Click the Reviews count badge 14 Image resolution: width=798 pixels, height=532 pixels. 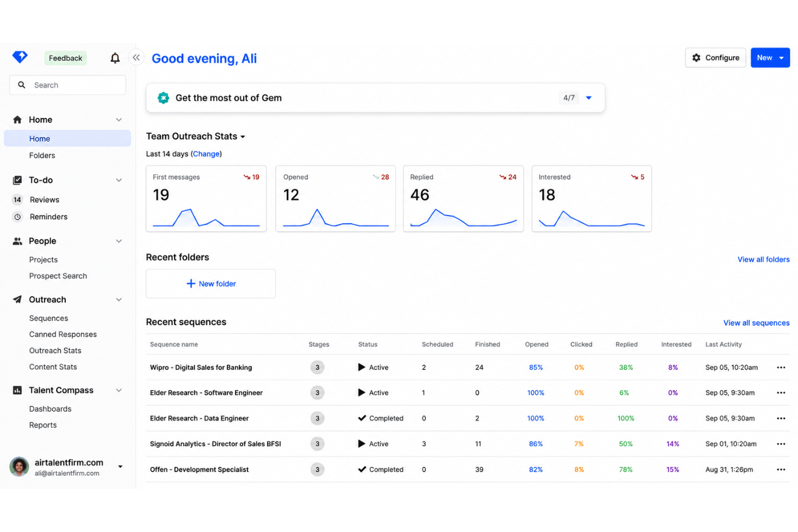(17, 199)
